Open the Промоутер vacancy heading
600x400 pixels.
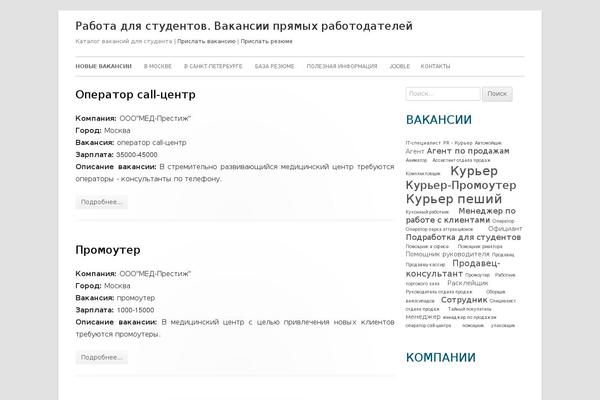pyautogui.click(x=108, y=250)
